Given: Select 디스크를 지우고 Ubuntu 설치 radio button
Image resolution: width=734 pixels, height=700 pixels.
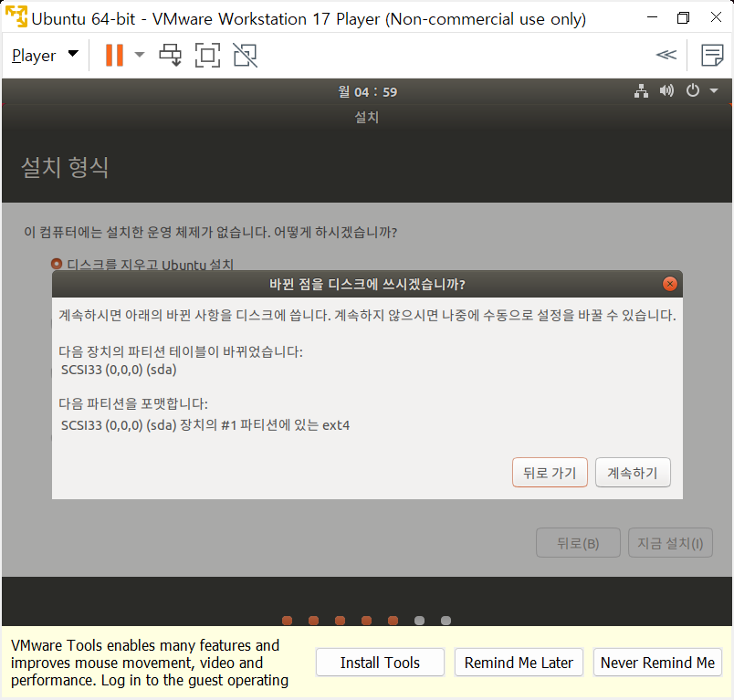Looking at the screenshot, I should [x=57, y=264].
